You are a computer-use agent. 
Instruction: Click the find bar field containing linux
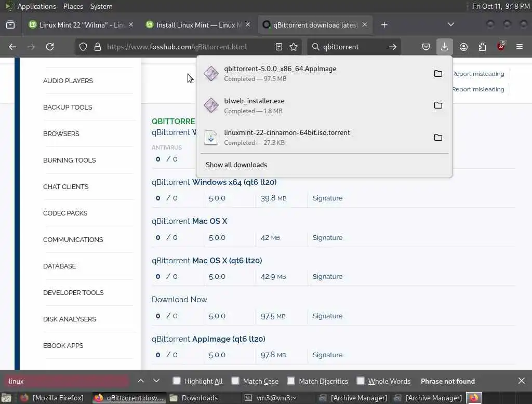67,381
